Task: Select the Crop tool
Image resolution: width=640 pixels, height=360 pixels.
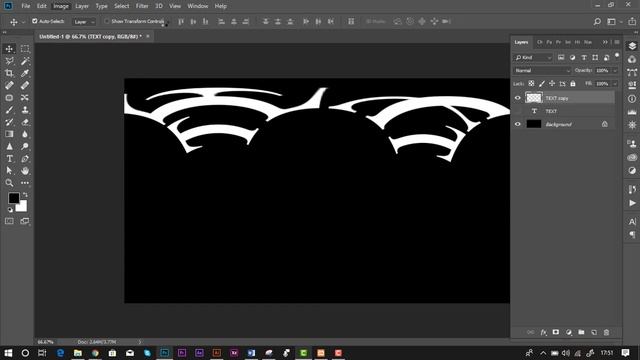Action: point(9,73)
